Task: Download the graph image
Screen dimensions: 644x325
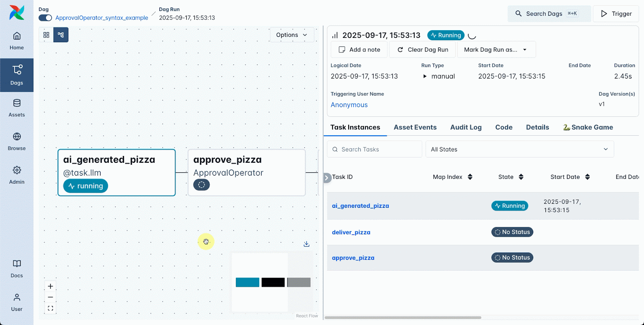Action: (x=306, y=244)
